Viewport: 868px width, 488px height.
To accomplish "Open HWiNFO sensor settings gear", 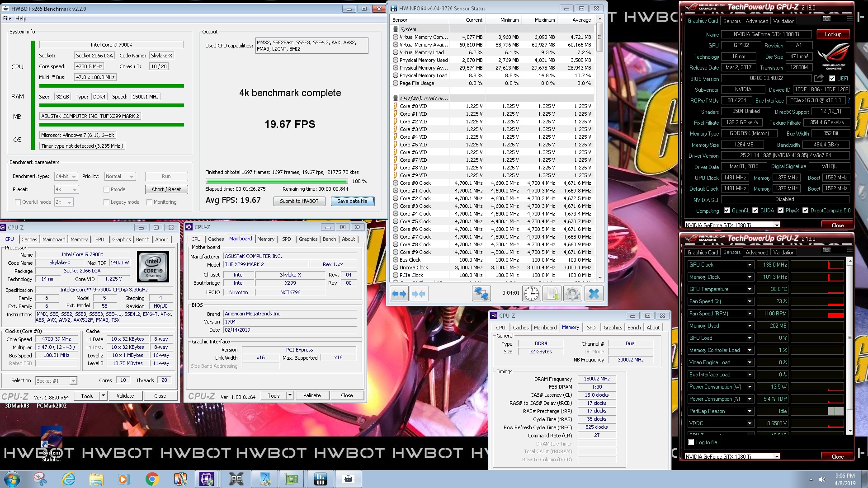I will tap(572, 294).
